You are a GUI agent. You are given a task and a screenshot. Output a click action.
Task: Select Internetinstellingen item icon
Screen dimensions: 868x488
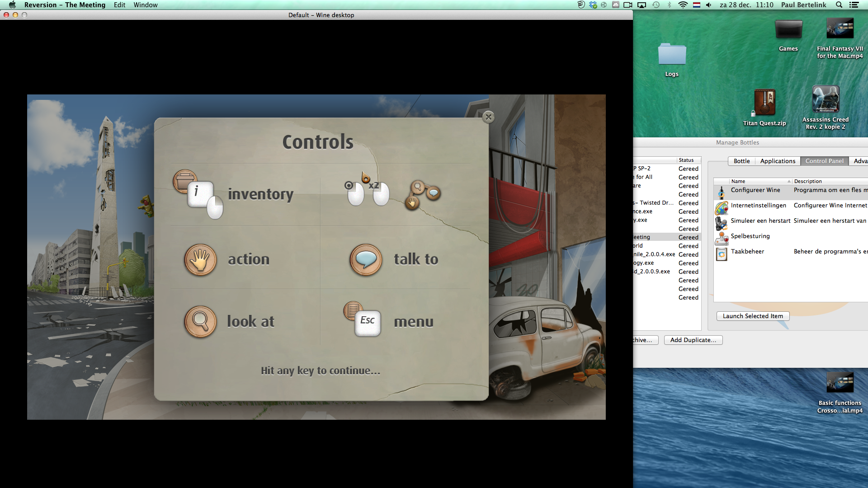pyautogui.click(x=722, y=208)
